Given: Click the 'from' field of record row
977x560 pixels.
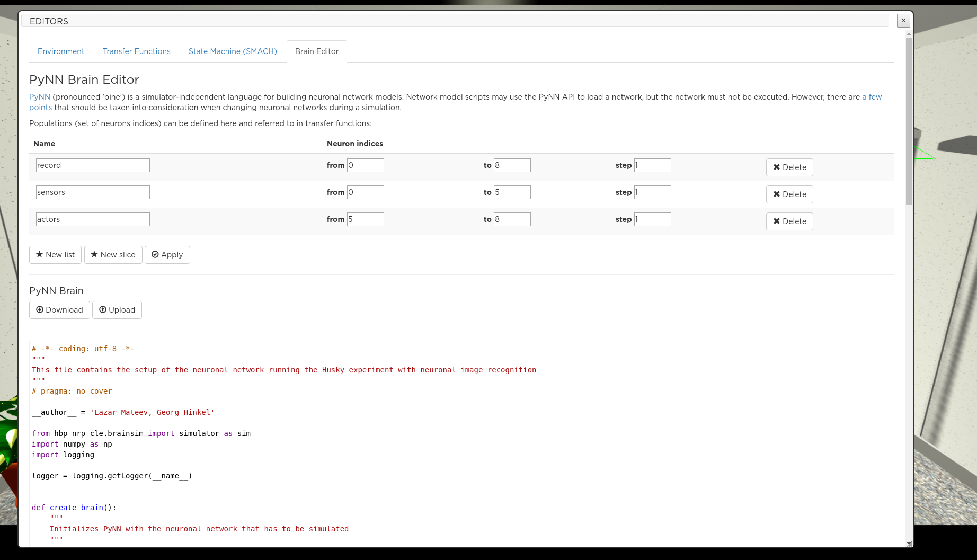Looking at the screenshot, I should tap(366, 165).
